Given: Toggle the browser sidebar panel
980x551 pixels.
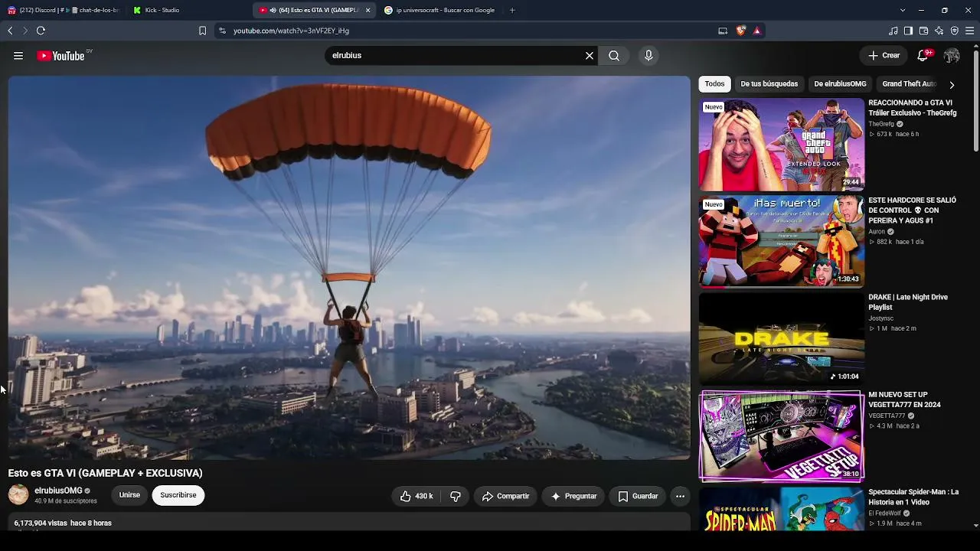Looking at the screenshot, I should (908, 31).
